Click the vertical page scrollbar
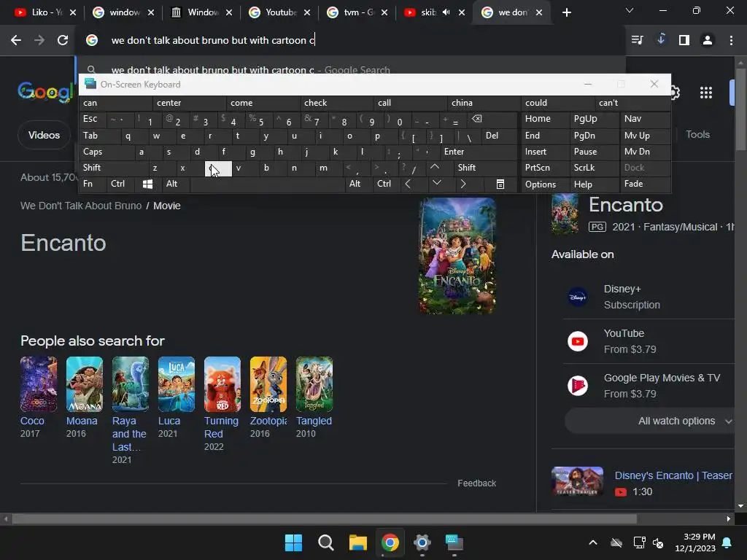Viewport: 747px width, 560px height. point(740,109)
